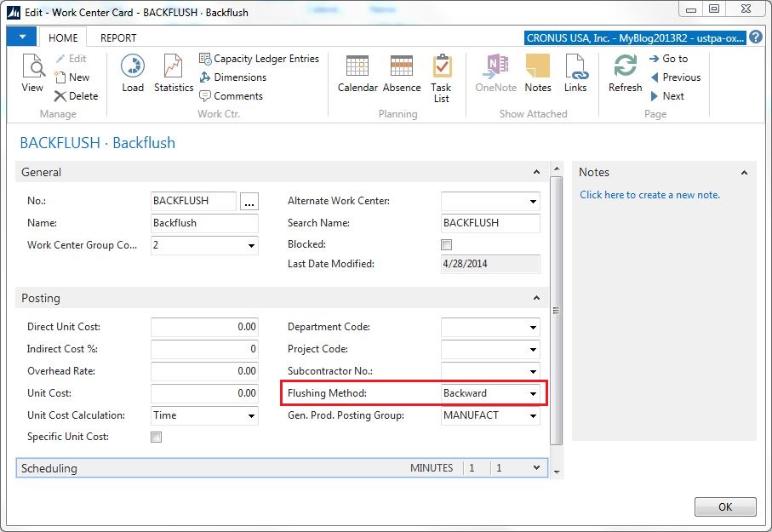This screenshot has height=532, width=772.
Task: Open Capacity Ledger Entries
Action: pos(259,59)
